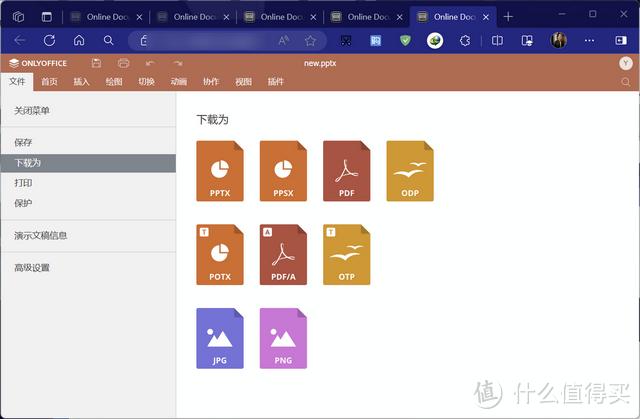Image resolution: width=640 pixels, height=419 pixels.
Task: Open the browser search icon
Action: coord(108,40)
